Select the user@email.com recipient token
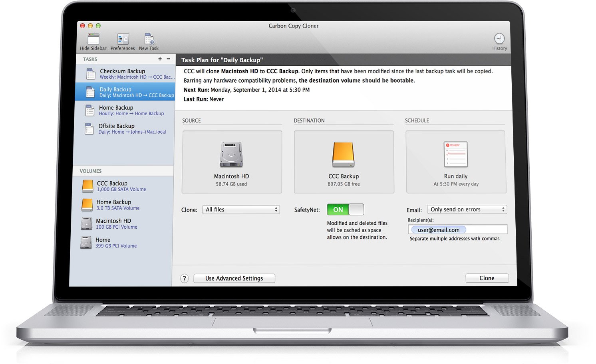Image resolution: width=596 pixels, height=364 pixels. click(x=438, y=230)
